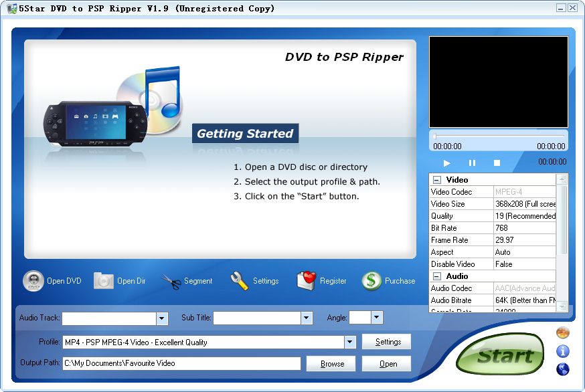Open the Sub Title dropdown

[x=307, y=318]
